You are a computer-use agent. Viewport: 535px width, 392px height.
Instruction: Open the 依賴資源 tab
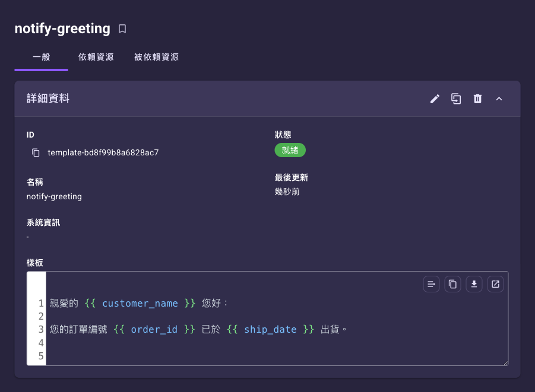click(x=96, y=57)
